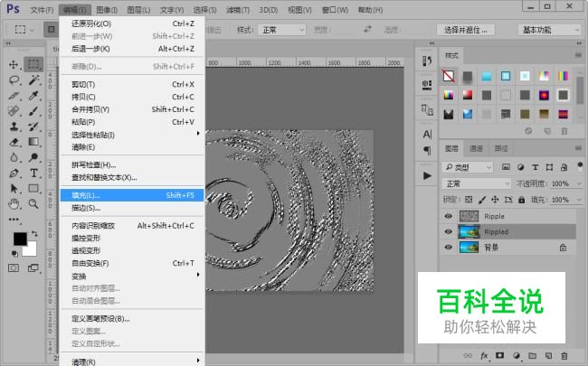Swap foreground and background colors

coord(34,233)
